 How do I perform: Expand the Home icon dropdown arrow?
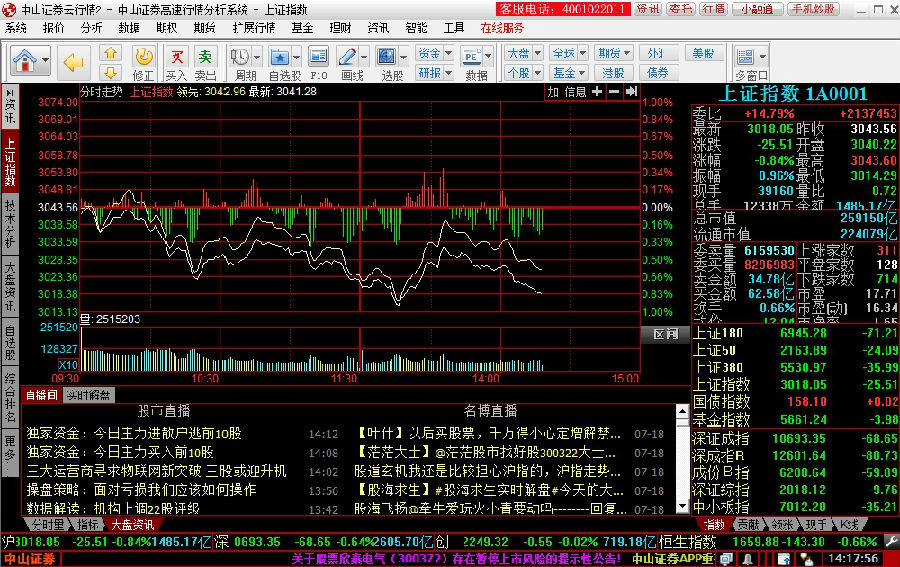(45, 60)
